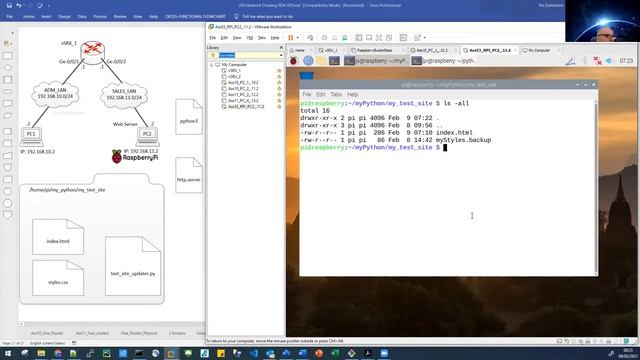Image resolution: width=640 pixels, height=360 pixels.
Task: Open file manager folder icon in Pi panel
Action: tap(321, 61)
